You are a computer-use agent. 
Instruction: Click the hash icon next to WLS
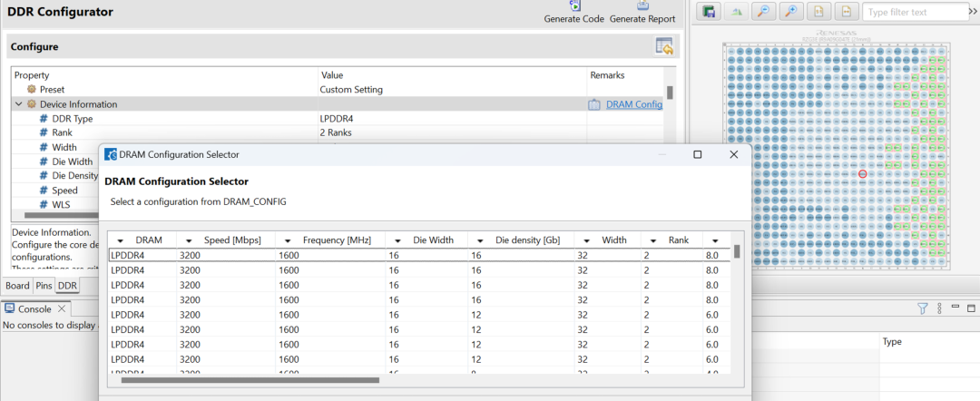coord(44,205)
